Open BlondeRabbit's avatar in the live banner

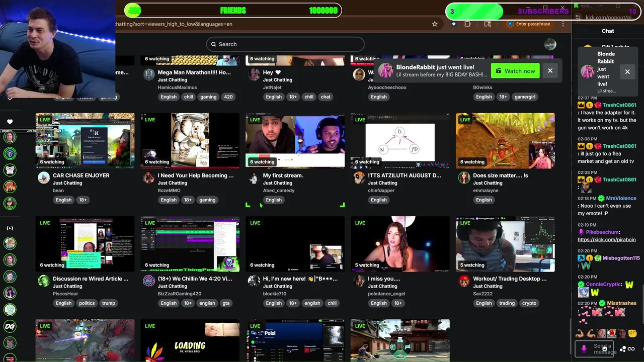386,71
